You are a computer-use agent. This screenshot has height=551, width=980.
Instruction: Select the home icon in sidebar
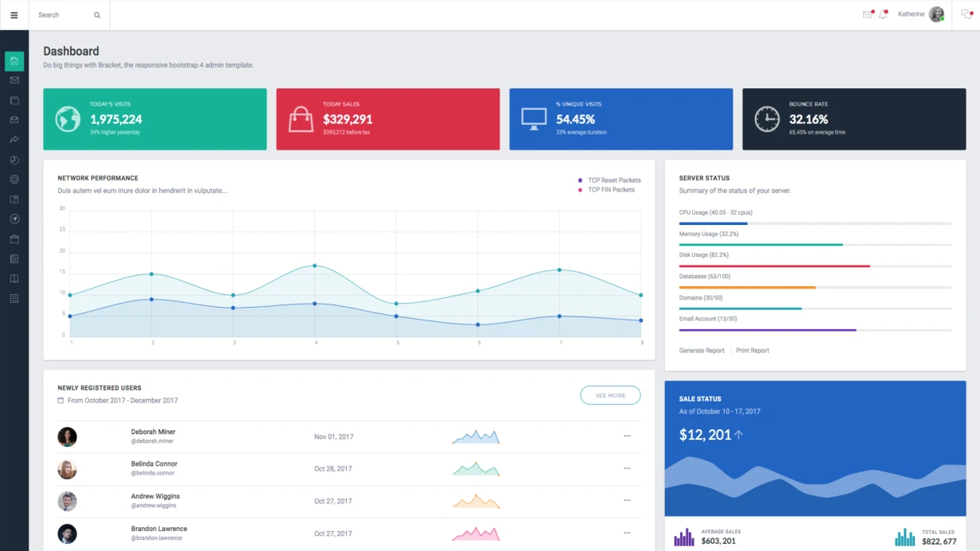14,61
